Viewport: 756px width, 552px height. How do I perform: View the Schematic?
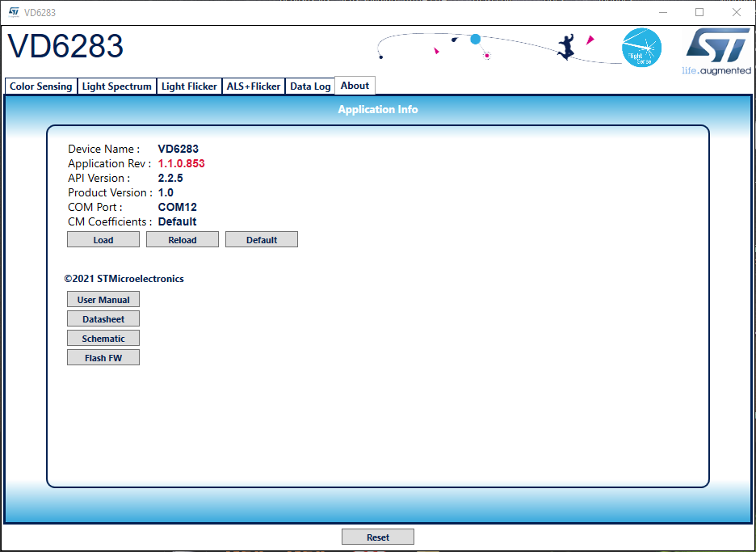103,339
